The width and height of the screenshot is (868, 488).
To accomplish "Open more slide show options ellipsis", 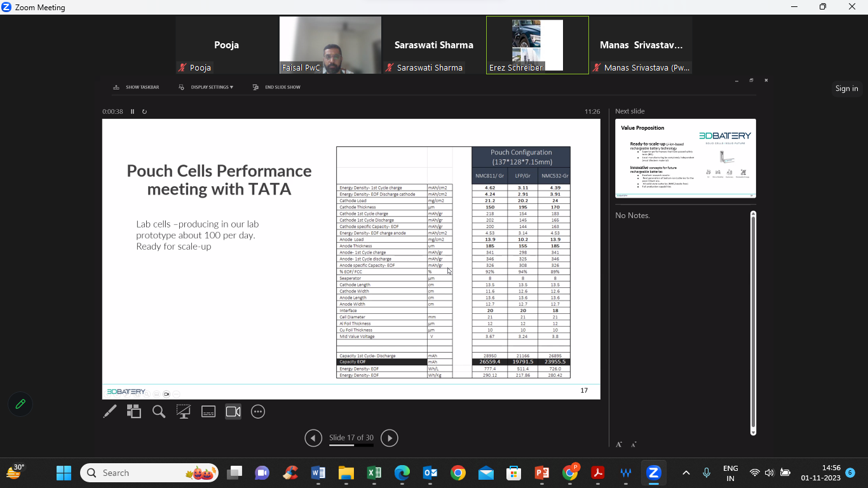I will point(258,412).
